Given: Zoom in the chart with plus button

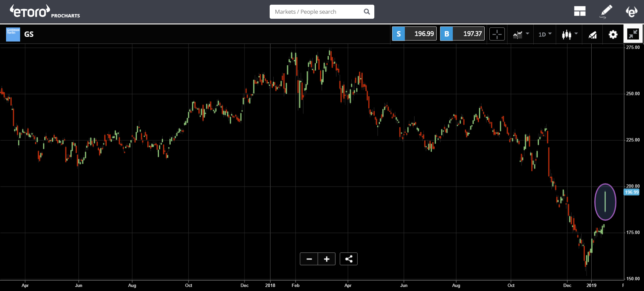Looking at the screenshot, I should (326, 259).
